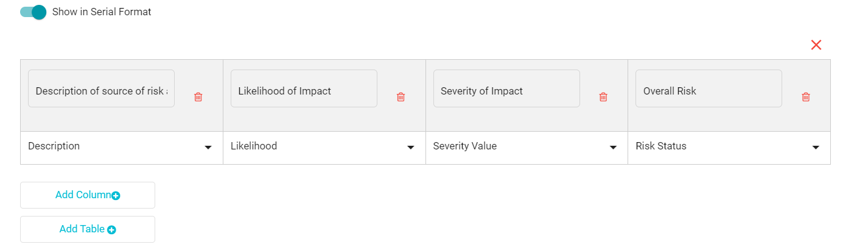Click the Add Table button

pos(88,229)
